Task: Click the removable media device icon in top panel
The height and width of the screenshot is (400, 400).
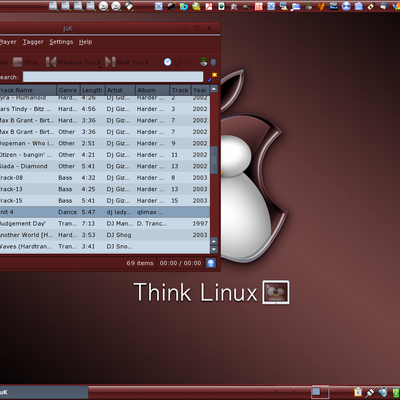Action: 129,6
